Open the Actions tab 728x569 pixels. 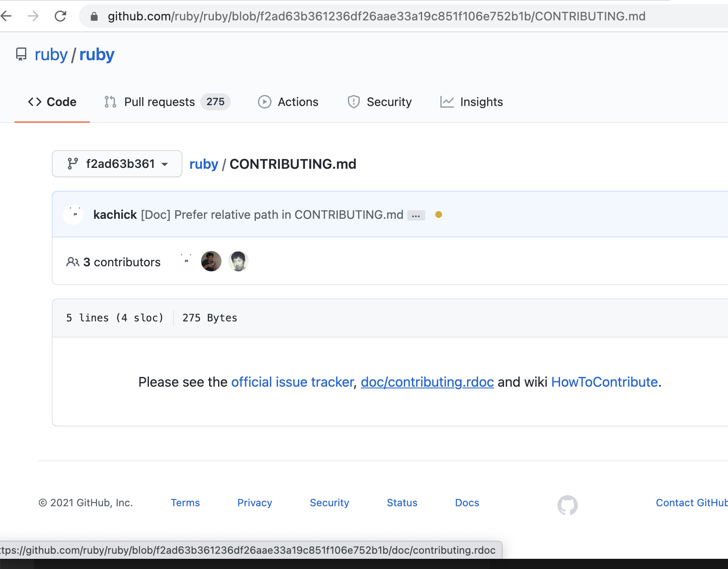click(288, 102)
